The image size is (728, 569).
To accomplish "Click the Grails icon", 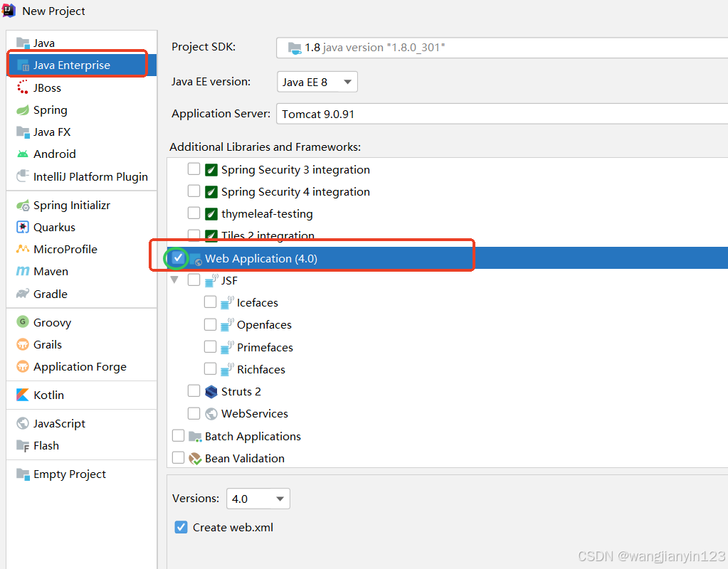I will [x=23, y=344].
